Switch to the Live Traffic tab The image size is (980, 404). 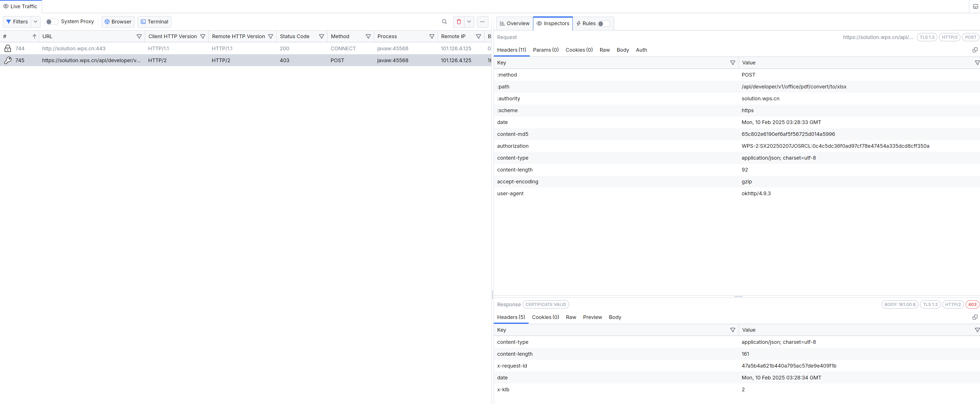[21, 6]
